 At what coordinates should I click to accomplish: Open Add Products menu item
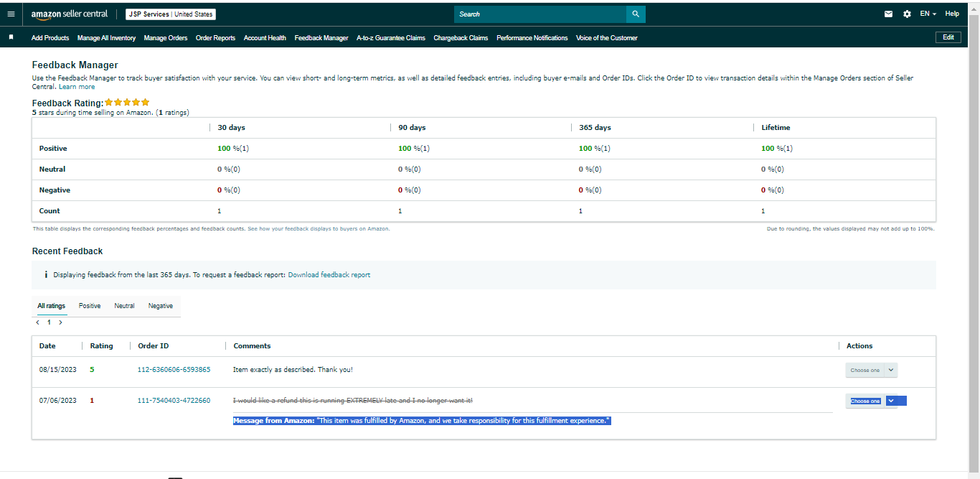click(x=50, y=38)
